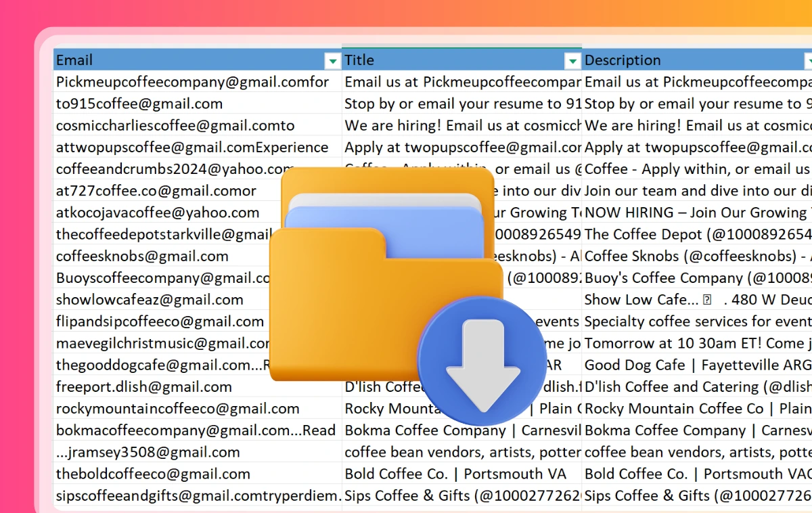Select Title cell 'We are hiring! Email us'
Screen dimensions: 812x513
coord(461,125)
